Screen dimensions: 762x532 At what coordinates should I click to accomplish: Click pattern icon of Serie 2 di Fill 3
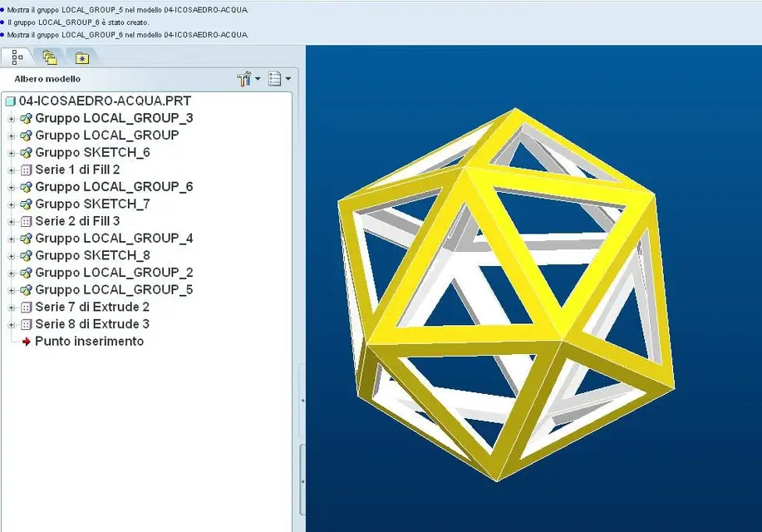coord(27,222)
